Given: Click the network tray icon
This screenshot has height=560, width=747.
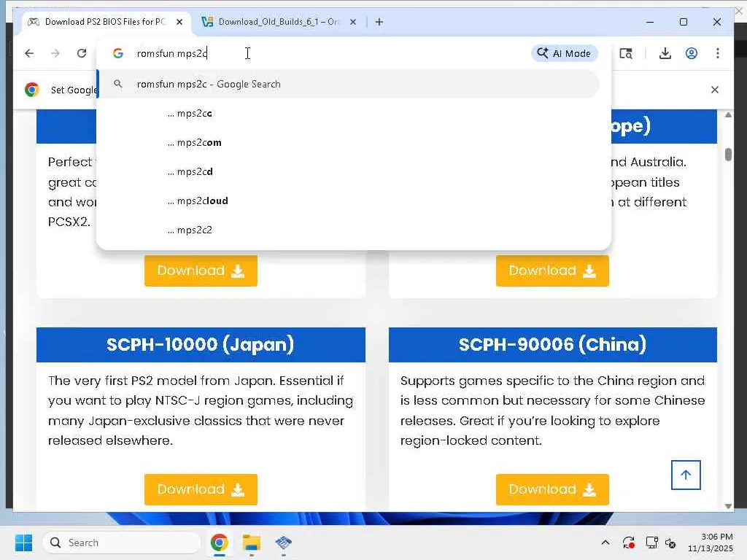Looking at the screenshot, I should click(x=651, y=542).
